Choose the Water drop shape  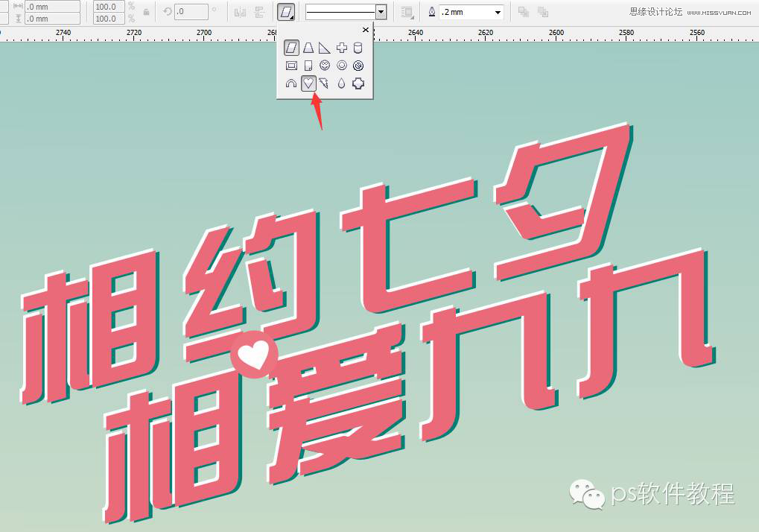(x=340, y=83)
